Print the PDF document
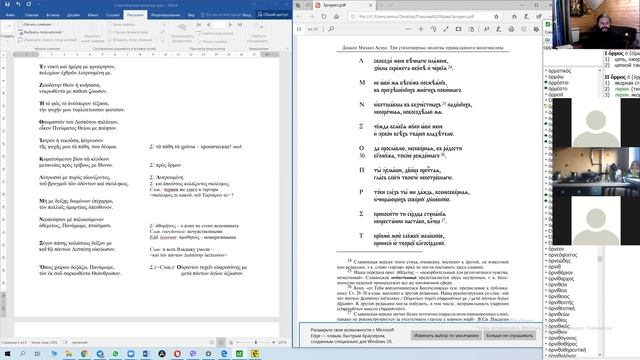Image resolution: width=640 pixels, height=360 pixels. [x=511, y=29]
